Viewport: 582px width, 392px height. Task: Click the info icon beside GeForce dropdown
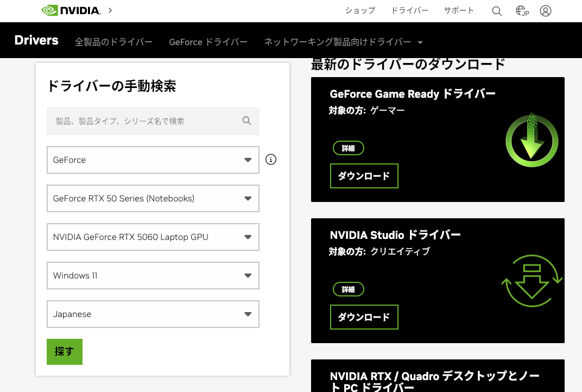(x=271, y=160)
